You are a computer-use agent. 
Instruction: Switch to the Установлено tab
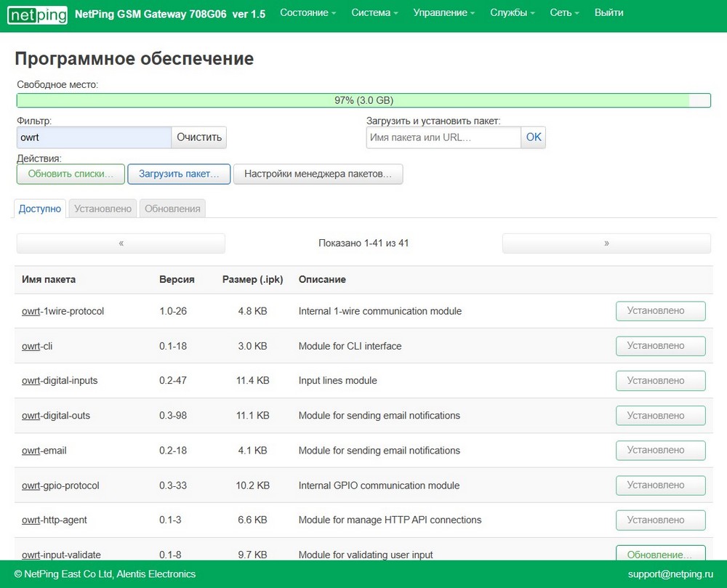coord(103,209)
